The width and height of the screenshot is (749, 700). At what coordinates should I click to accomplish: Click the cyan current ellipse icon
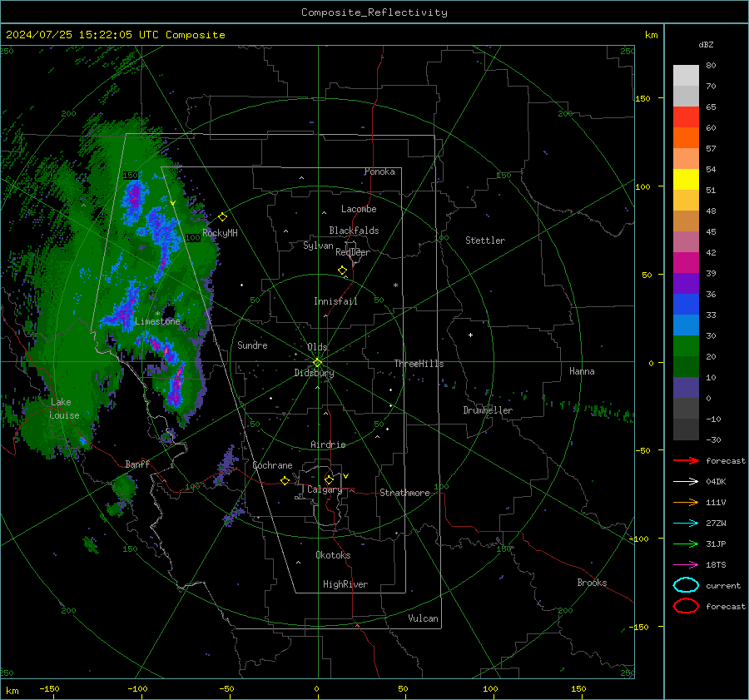click(686, 585)
